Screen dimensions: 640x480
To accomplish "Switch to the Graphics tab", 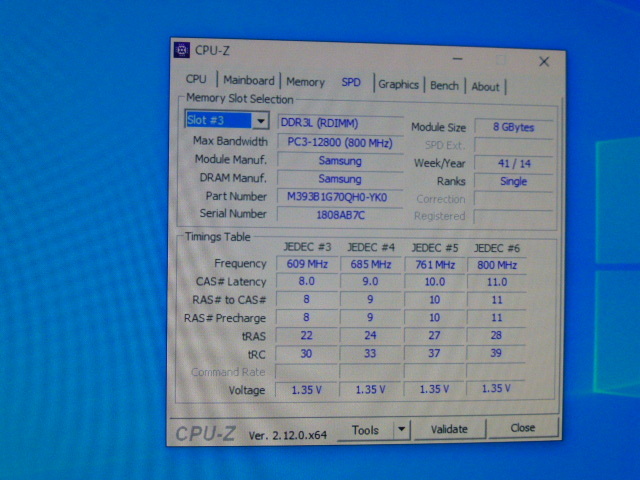I will (398, 84).
